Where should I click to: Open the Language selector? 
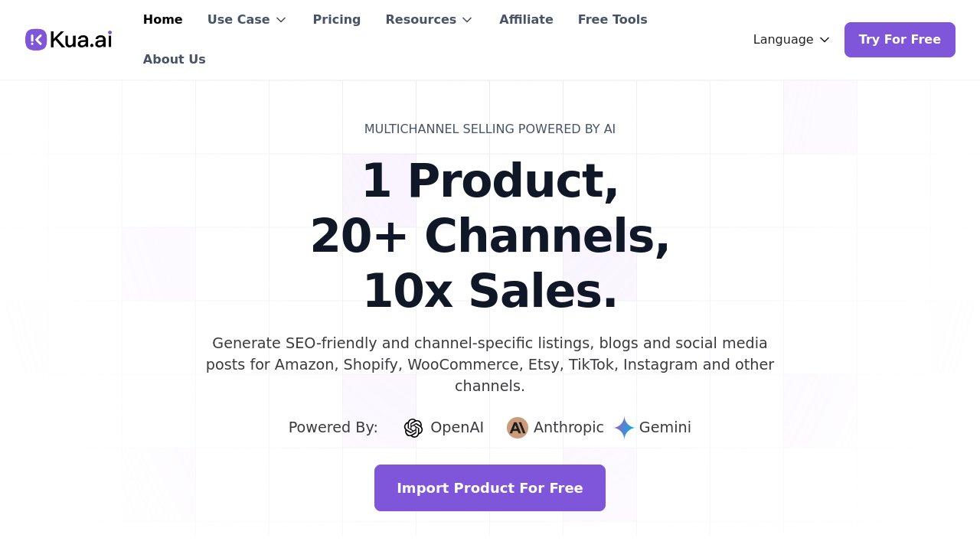coord(783,40)
